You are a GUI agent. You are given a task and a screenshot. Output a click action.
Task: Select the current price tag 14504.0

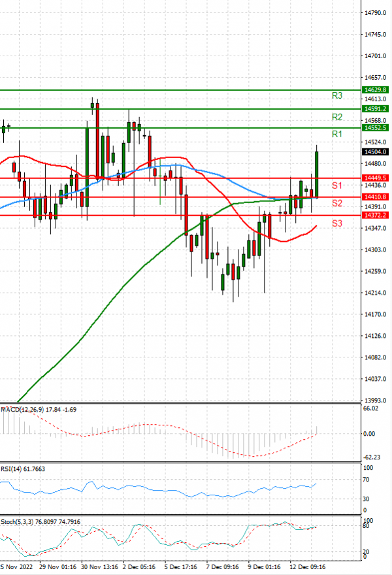tap(375, 152)
